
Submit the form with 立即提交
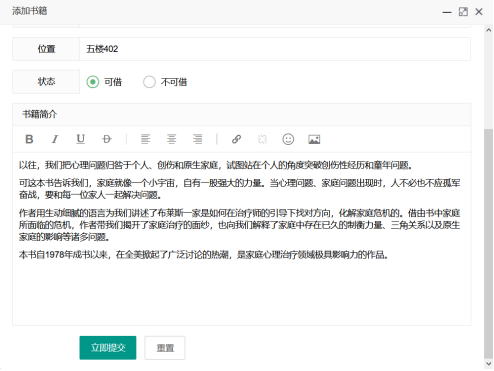click(108, 348)
